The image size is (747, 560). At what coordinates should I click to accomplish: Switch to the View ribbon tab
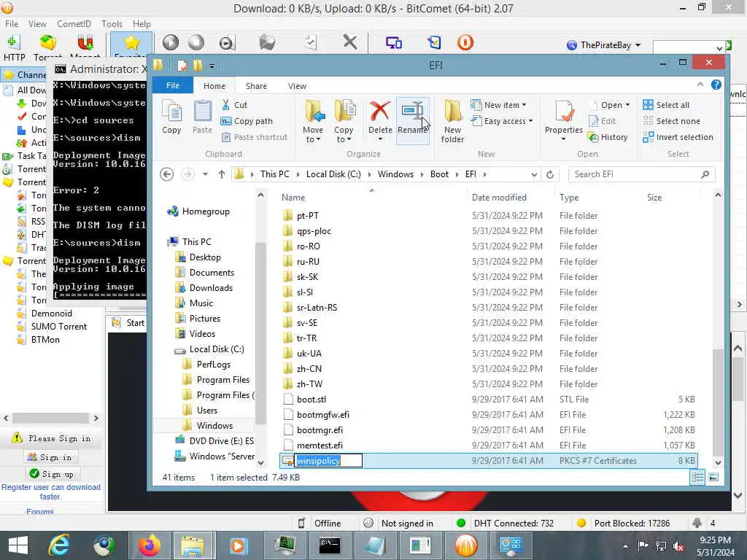298,86
